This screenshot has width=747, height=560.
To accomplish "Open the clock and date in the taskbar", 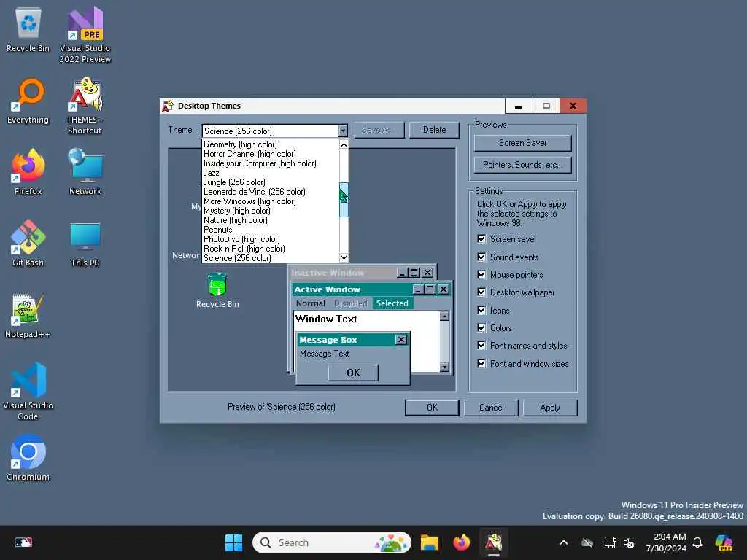I will pos(667,542).
